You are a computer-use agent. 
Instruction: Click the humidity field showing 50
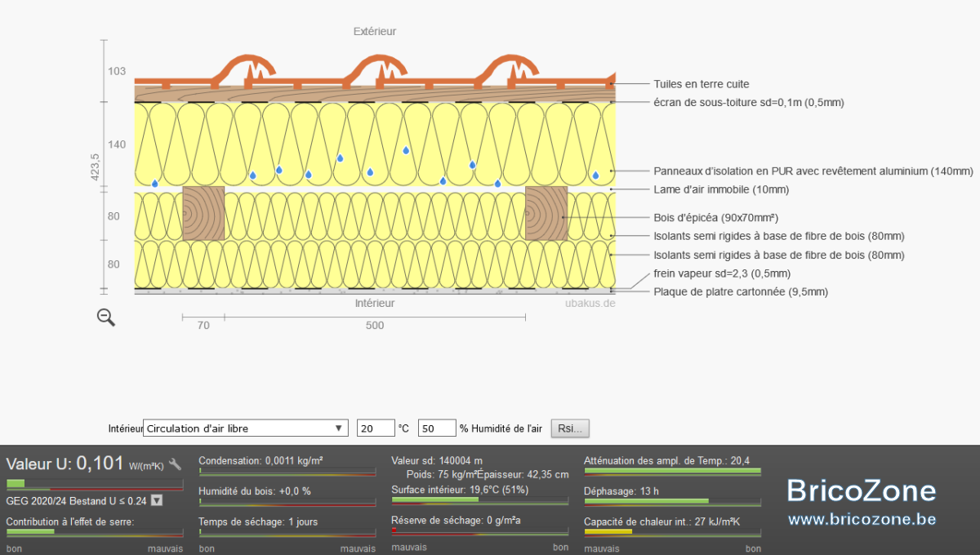[437, 428]
